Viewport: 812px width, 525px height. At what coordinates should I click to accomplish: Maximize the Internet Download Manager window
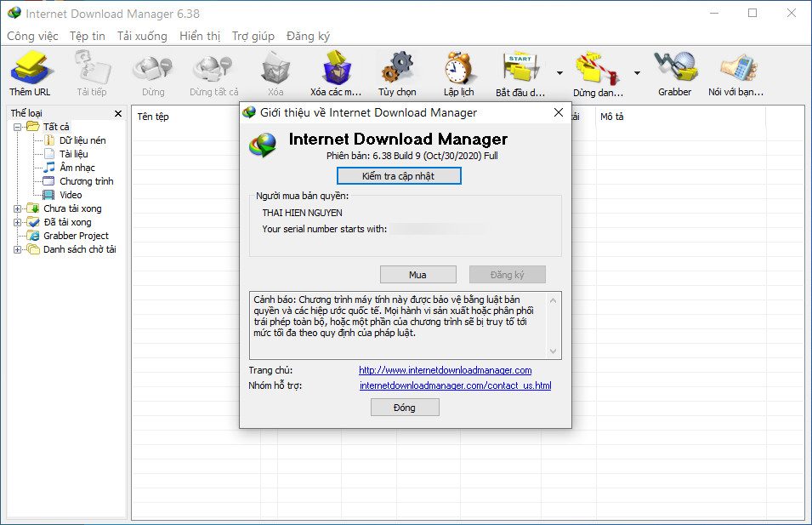pos(752,13)
